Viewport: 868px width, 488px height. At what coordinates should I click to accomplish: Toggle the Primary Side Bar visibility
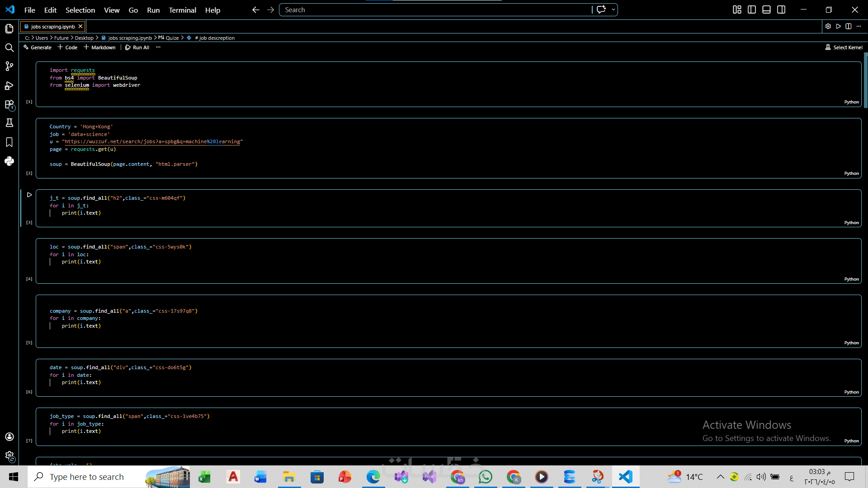point(752,9)
